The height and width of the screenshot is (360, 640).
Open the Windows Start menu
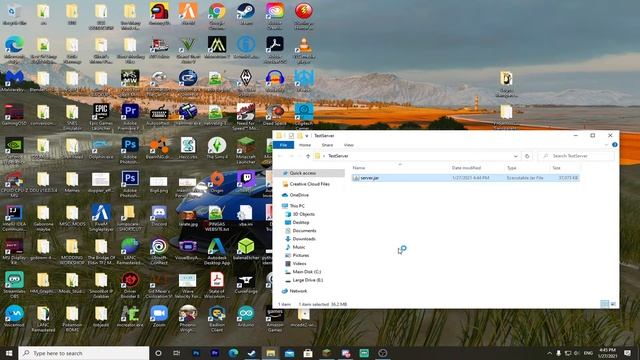pyautogui.click(x=9, y=353)
